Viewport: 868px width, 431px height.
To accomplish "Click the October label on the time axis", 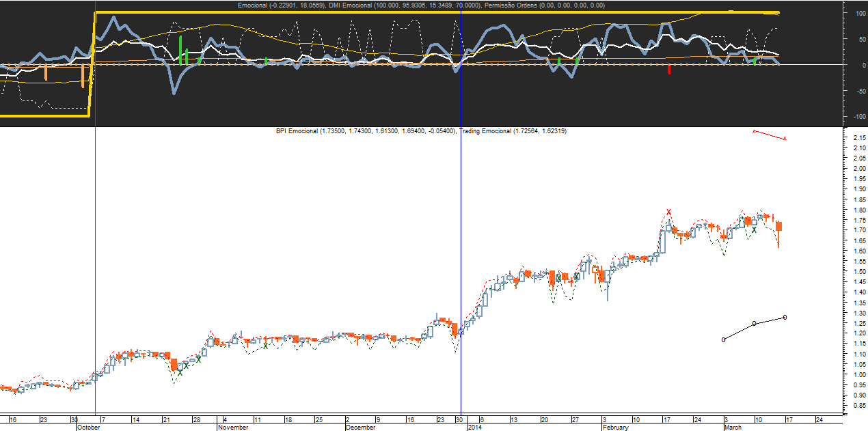I will (88, 427).
